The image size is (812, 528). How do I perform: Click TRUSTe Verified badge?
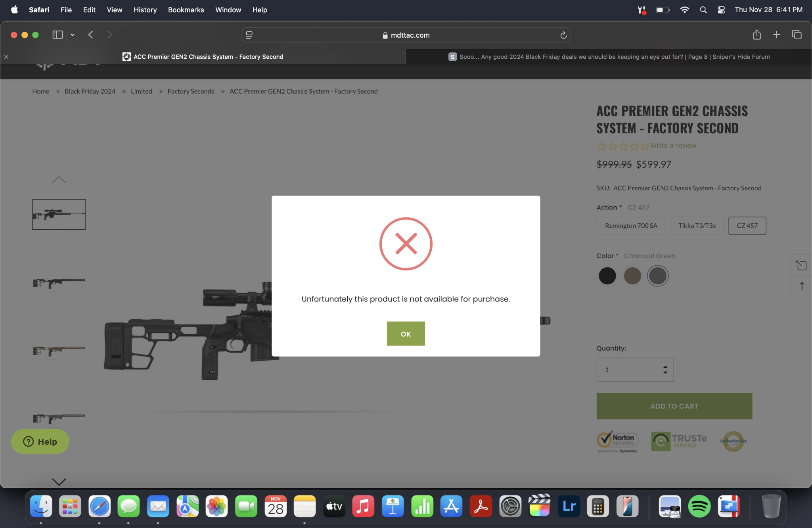[x=679, y=441]
